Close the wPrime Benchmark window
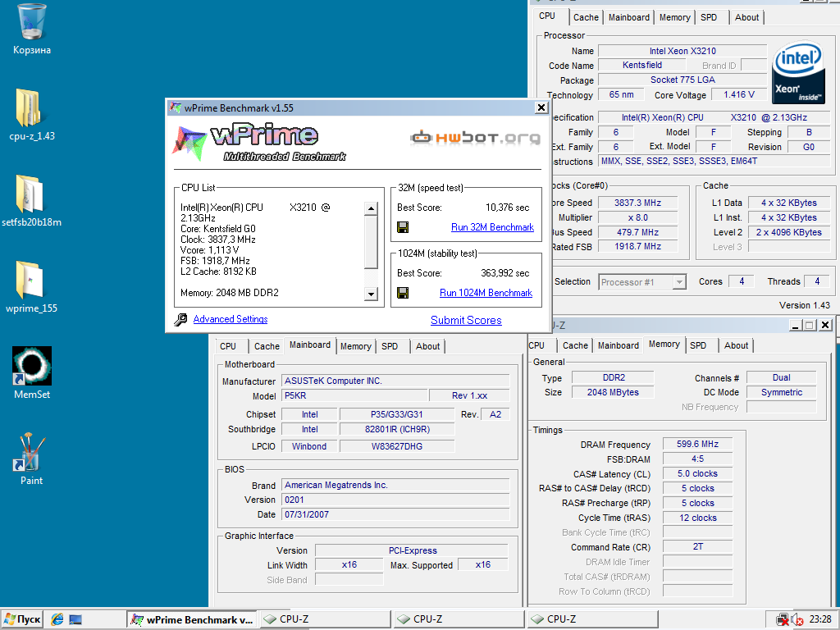The height and width of the screenshot is (630, 840). pyautogui.click(x=541, y=107)
